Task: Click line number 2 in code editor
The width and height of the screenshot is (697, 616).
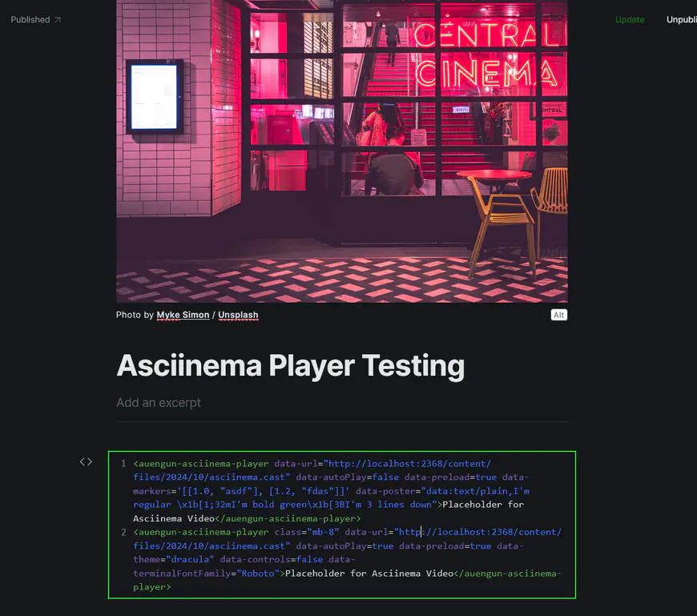Action: 123,533
